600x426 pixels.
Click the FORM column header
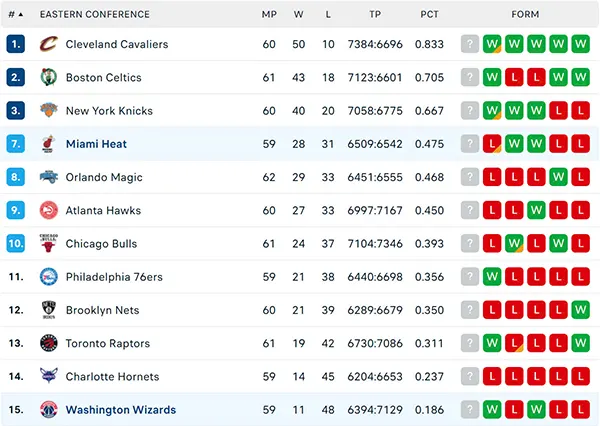(525, 15)
